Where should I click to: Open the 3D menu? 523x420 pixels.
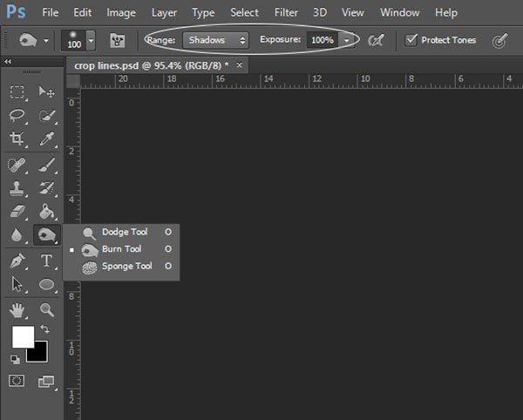coord(320,13)
